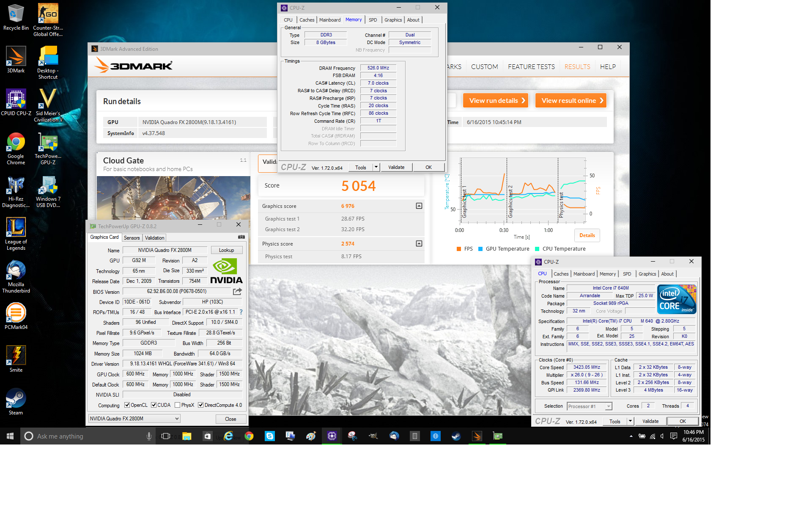This screenshot has height=508, width=812.
Task: Collapse the Physics score section
Action: pyautogui.click(x=419, y=244)
